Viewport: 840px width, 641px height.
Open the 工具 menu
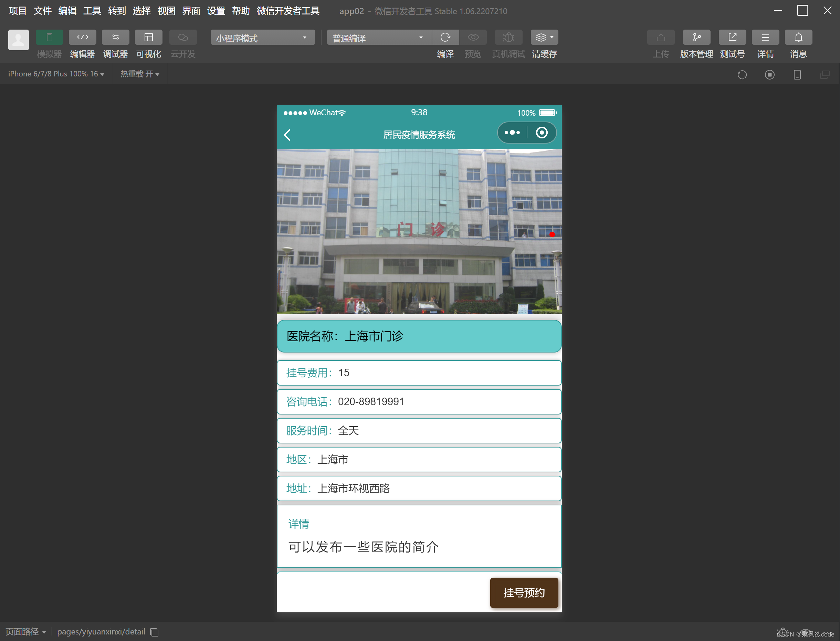click(92, 11)
